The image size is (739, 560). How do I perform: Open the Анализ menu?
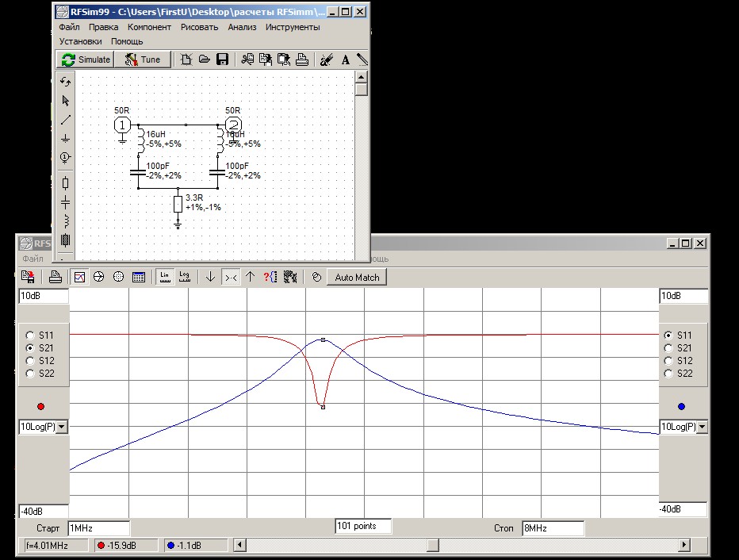242,27
